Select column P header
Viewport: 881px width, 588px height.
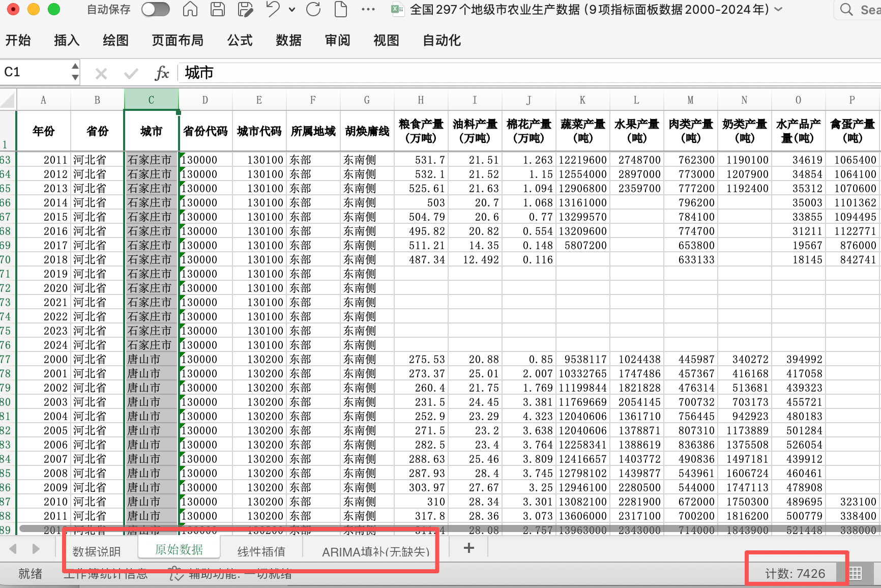pos(853,100)
